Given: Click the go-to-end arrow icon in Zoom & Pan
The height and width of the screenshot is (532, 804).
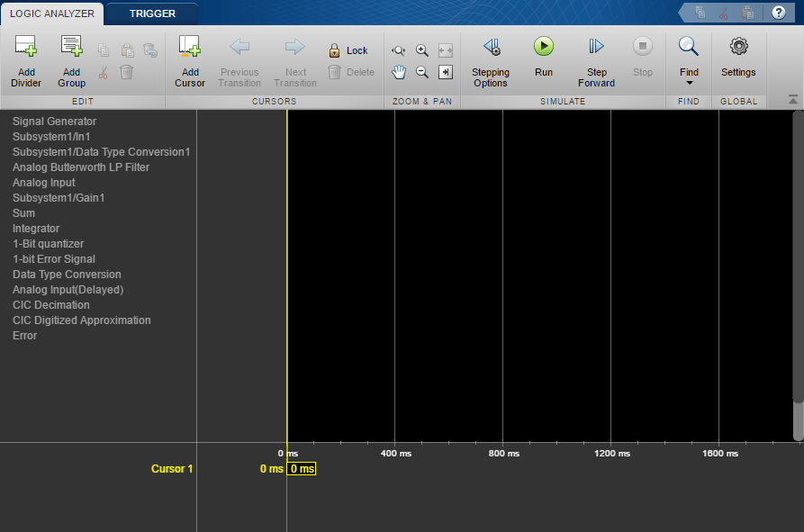Looking at the screenshot, I should pos(445,72).
